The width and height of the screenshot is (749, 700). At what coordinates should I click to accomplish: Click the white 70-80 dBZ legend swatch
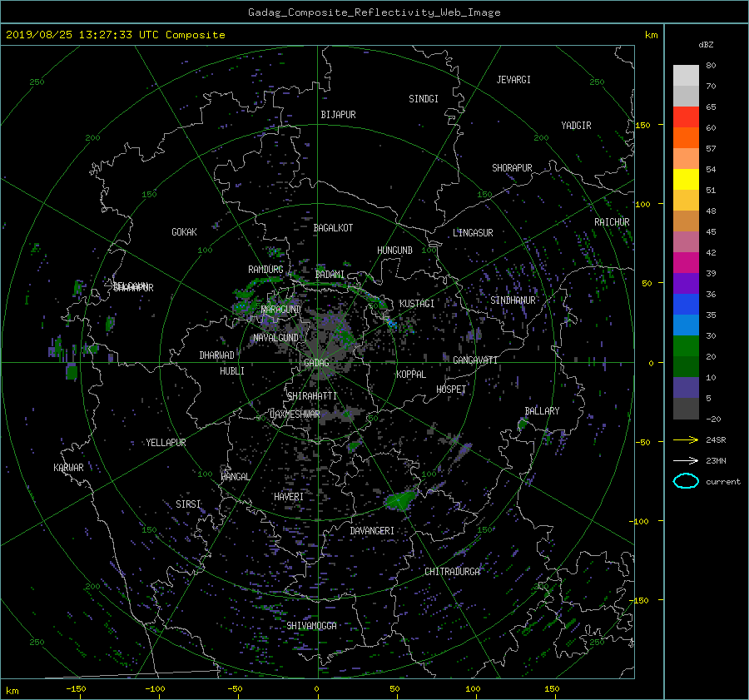pos(686,76)
